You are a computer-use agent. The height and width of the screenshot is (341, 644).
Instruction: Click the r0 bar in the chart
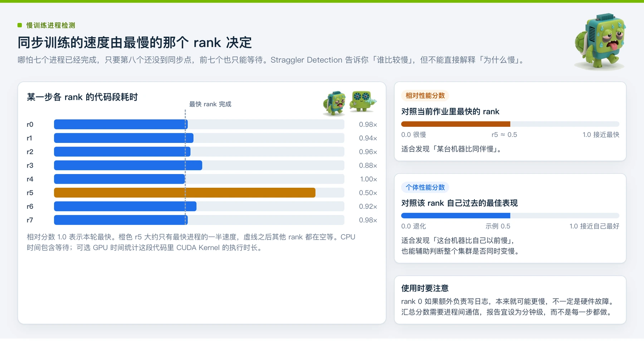pyautogui.click(x=121, y=124)
